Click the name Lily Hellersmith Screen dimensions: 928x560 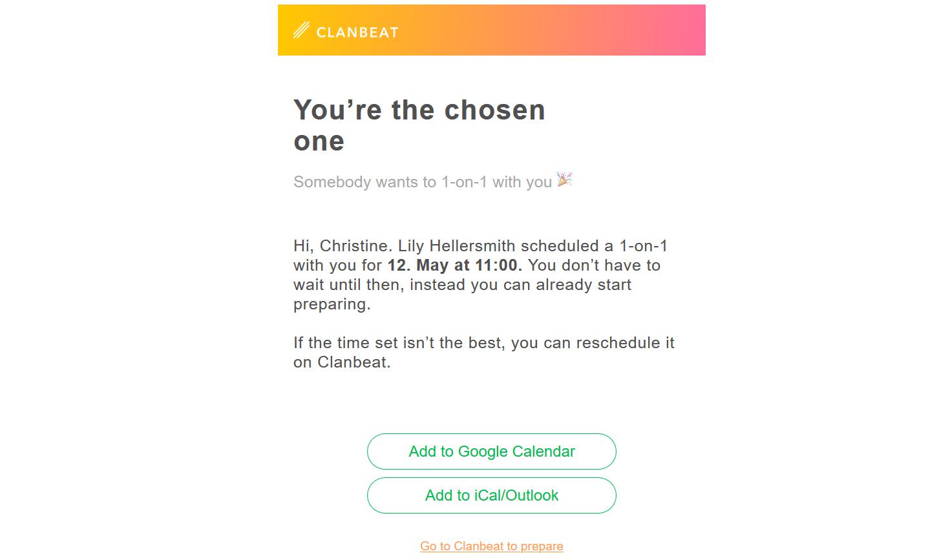coord(457,246)
